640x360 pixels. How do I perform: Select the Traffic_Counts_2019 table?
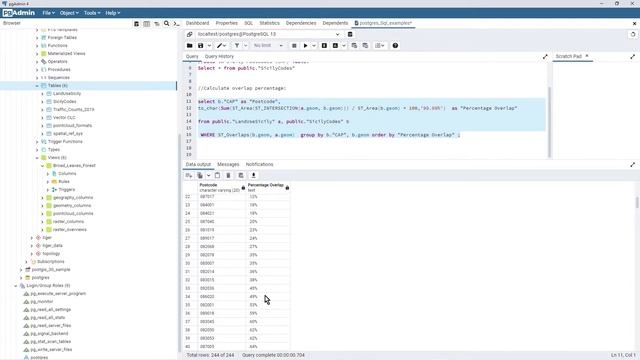click(73, 110)
